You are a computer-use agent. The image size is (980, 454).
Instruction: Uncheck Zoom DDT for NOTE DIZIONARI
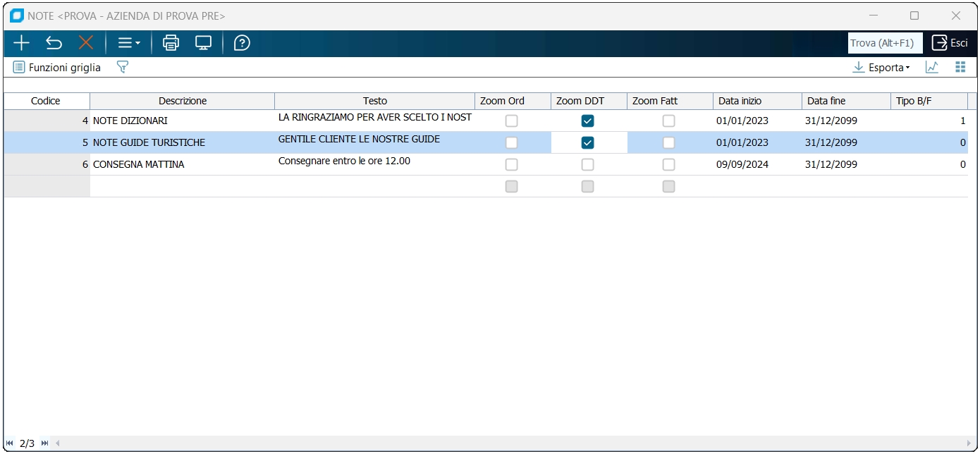tap(587, 121)
